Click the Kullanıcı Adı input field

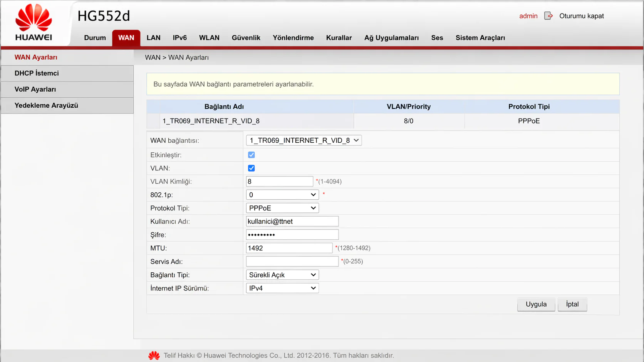pos(292,221)
